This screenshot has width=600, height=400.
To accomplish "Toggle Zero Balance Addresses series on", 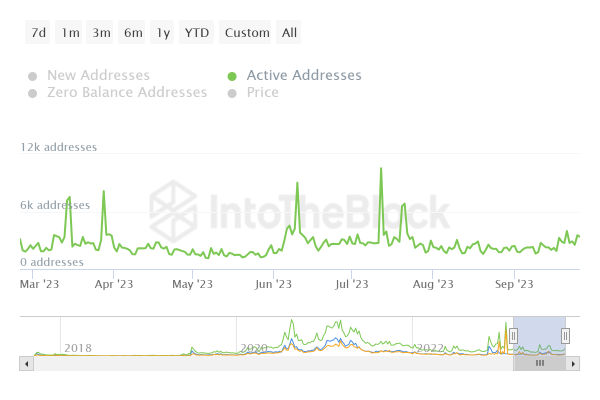I will [127, 92].
